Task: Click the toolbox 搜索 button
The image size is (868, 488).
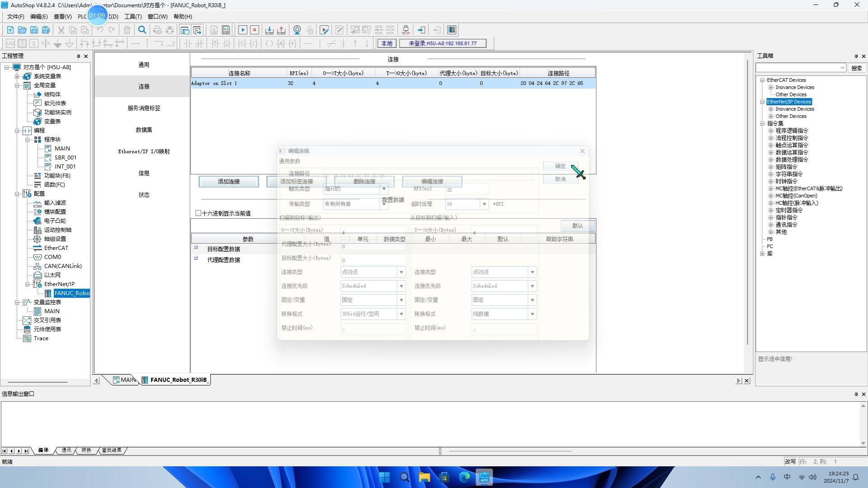Action: point(856,68)
